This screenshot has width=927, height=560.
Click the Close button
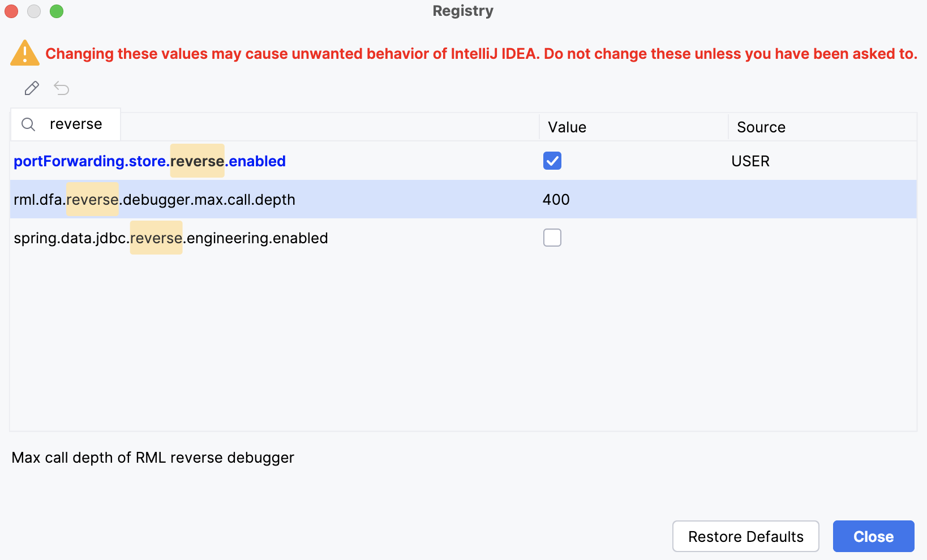873,536
